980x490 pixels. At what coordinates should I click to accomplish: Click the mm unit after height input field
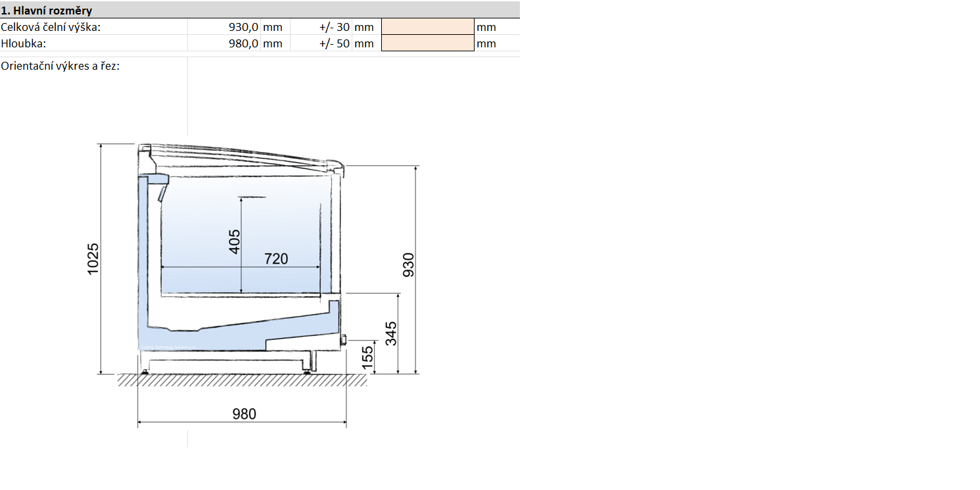coord(486,27)
